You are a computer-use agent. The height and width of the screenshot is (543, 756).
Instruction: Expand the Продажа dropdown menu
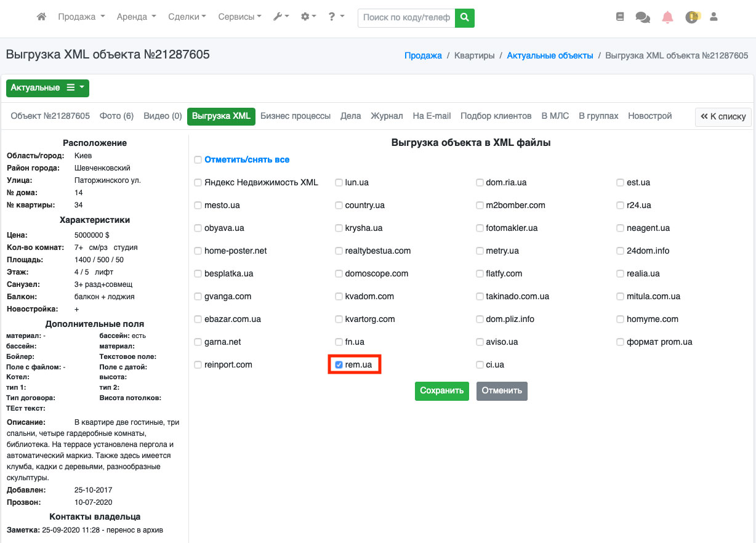(x=81, y=17)
